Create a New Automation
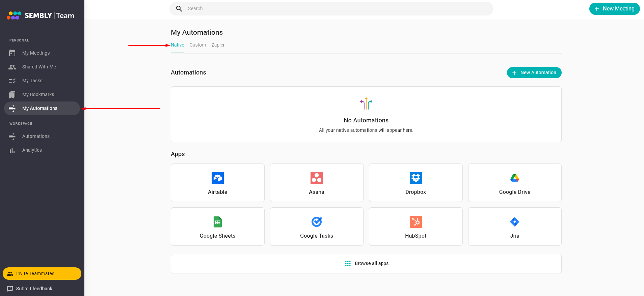Viewport: 644px width, 296px height. 534,72
